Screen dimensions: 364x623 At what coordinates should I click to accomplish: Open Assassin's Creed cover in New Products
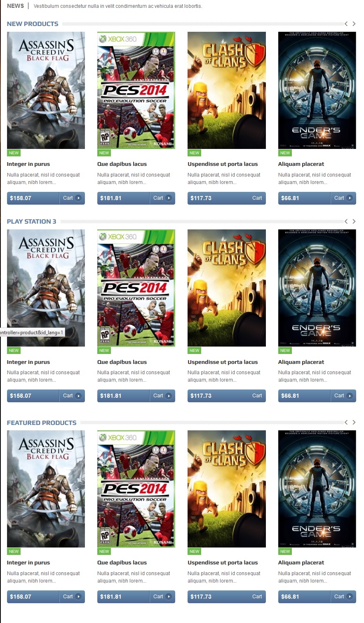pyautogui.click(x=46, y=90)
